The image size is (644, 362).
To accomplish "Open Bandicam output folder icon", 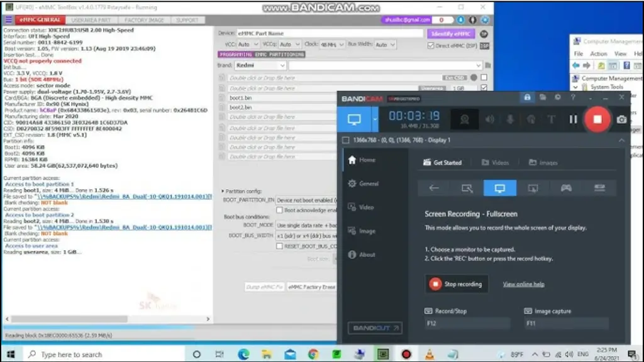I will [543, 97].
